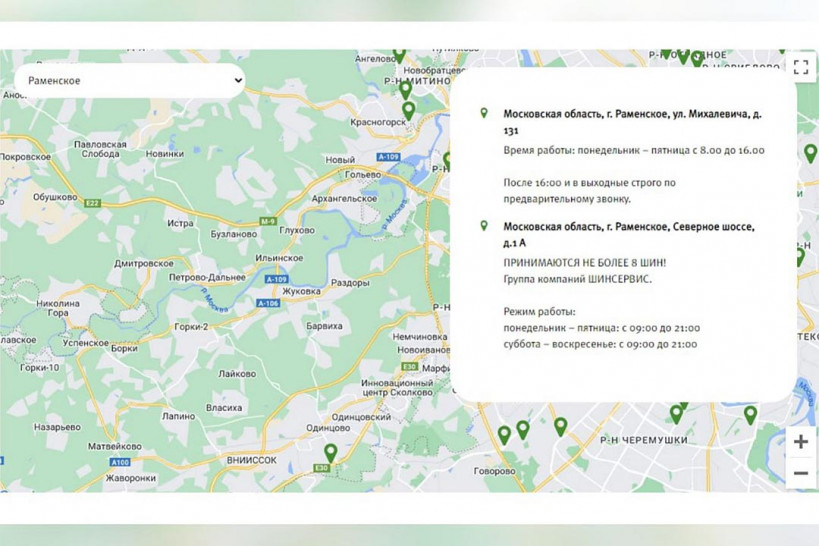
Task: Zoom in with the plus button
Action: 801,442
